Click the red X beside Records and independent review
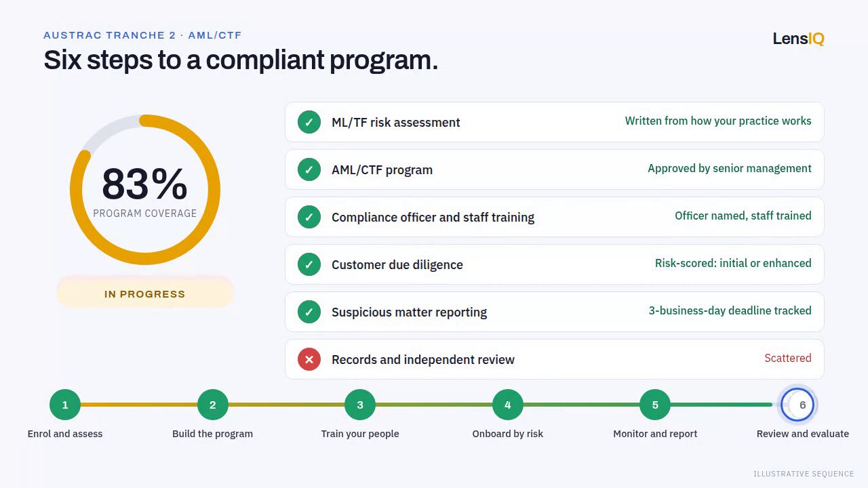Viewport: 868px width, 488px height. pyautogui.click(x=309, y=359)
